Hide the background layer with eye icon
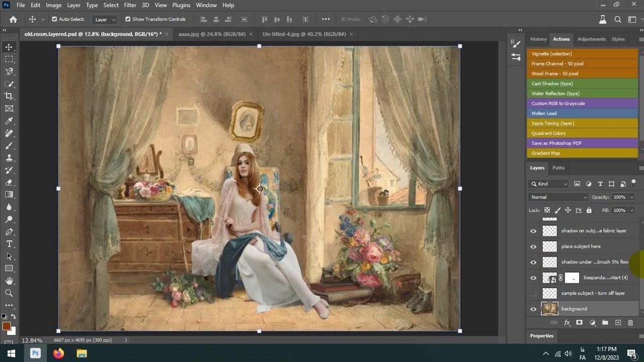 (533, 309)
